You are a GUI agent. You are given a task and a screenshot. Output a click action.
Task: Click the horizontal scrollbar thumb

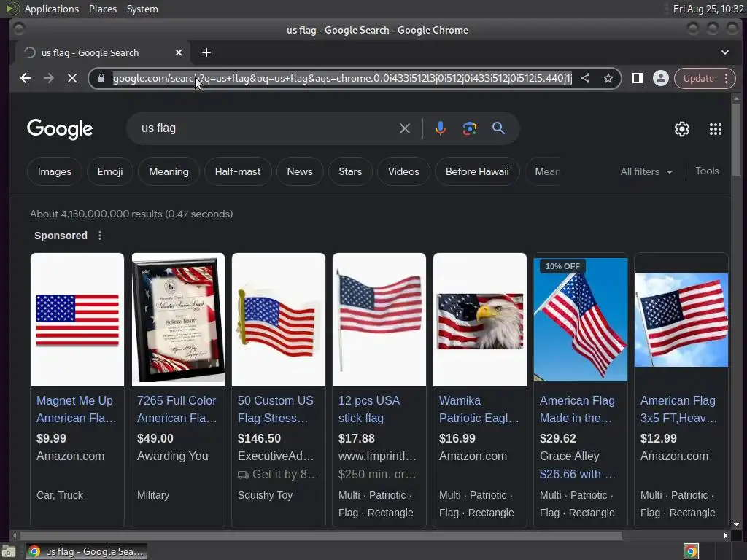coord(321,535)
